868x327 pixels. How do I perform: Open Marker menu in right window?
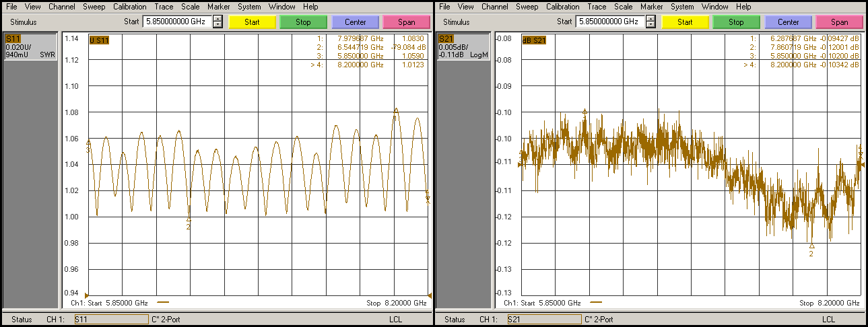point(652,7)
